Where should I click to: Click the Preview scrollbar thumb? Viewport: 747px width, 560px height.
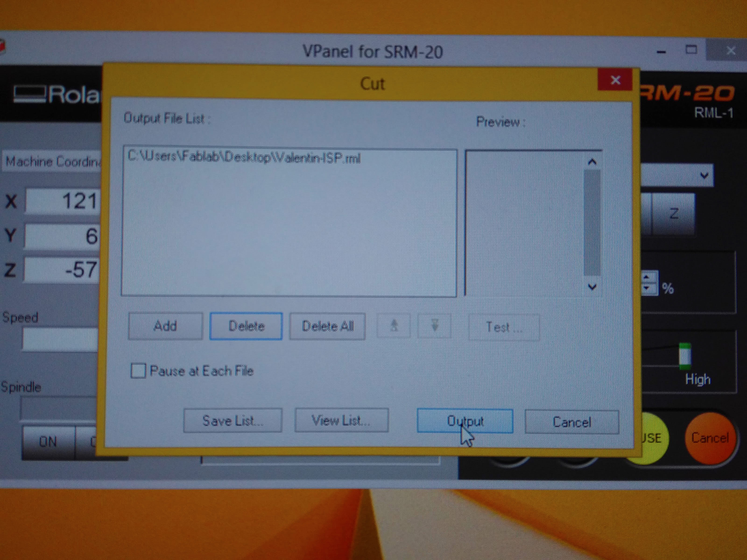point(592,223)
